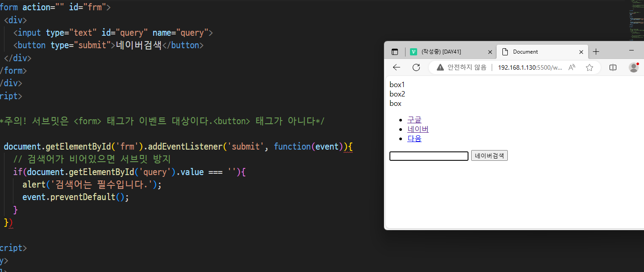Viewport: 644px width, 272px height.
Task: Reload the page with the refresh icon
Action: pyautogui.click(x=416, y=67)
